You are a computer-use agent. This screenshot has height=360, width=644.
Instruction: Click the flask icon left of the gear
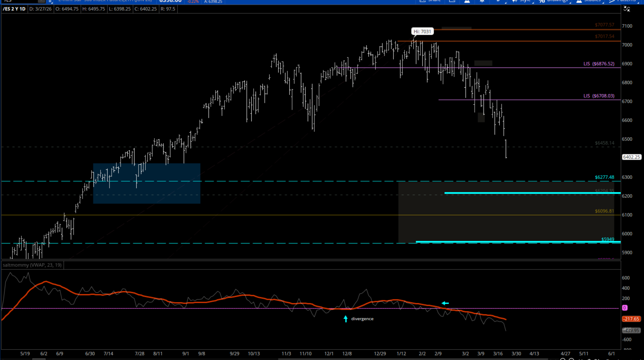(x=467, y=1)
